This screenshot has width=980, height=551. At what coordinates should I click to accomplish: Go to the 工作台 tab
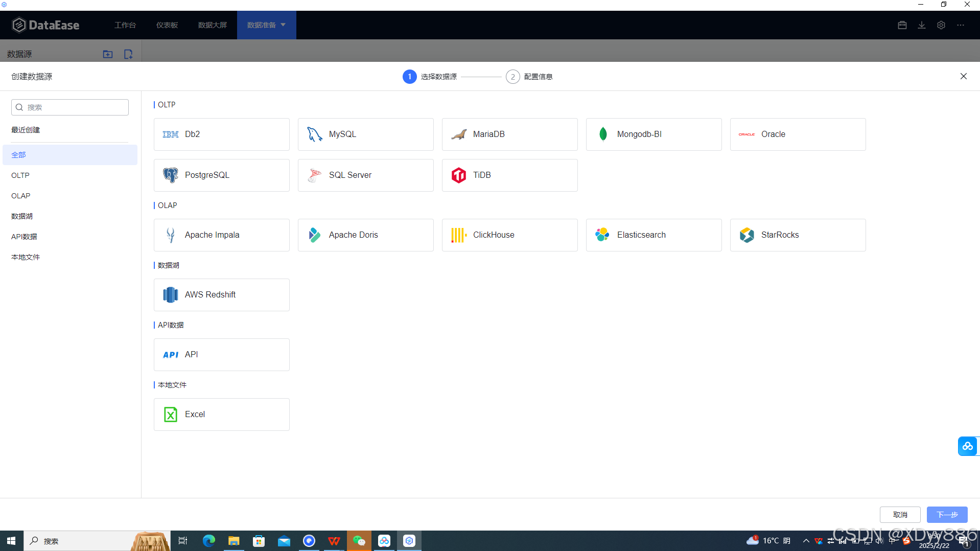pyautogui.click(x=125, y=25)
